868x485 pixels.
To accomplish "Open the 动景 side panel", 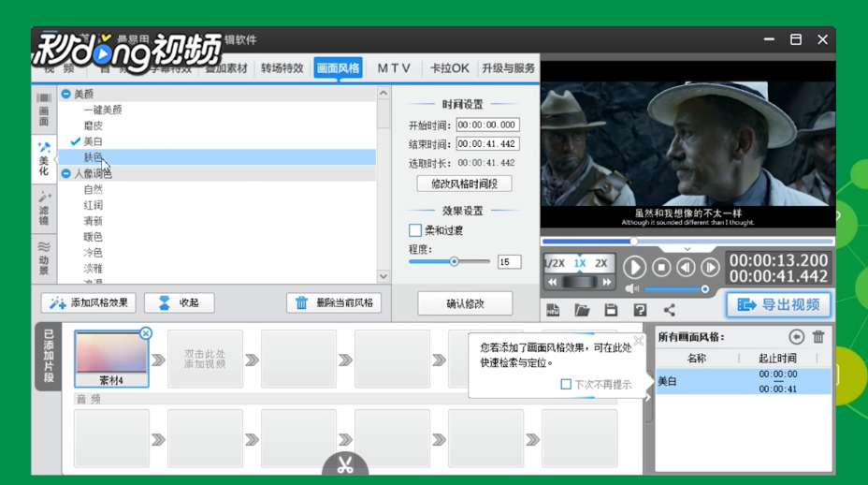I will point(44,257).
